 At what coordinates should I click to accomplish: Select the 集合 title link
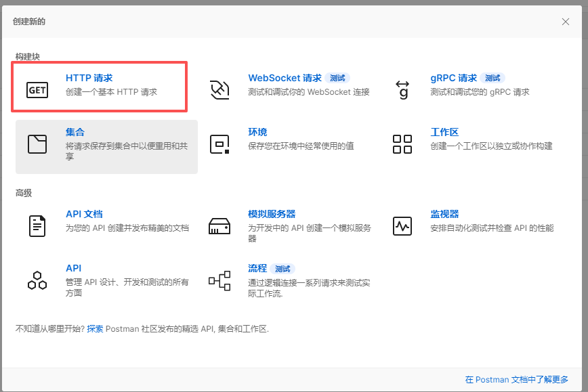tap(75, 132)
